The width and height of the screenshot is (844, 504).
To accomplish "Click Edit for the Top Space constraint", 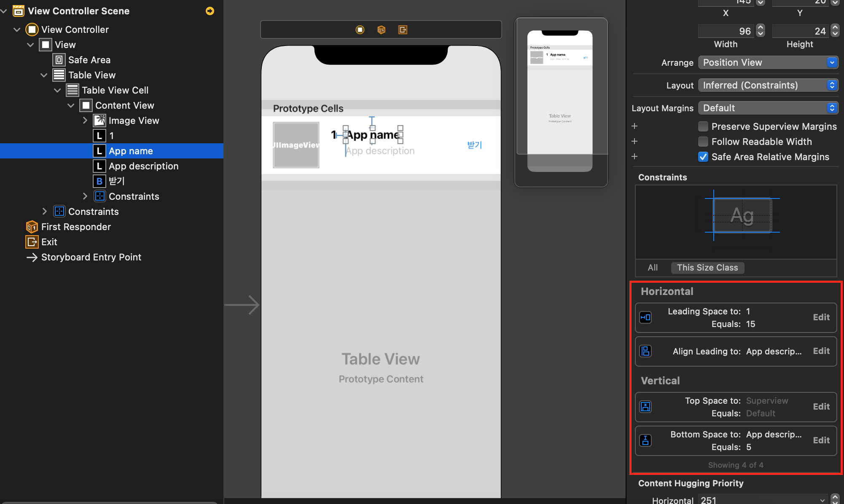I will click(821, 407).
